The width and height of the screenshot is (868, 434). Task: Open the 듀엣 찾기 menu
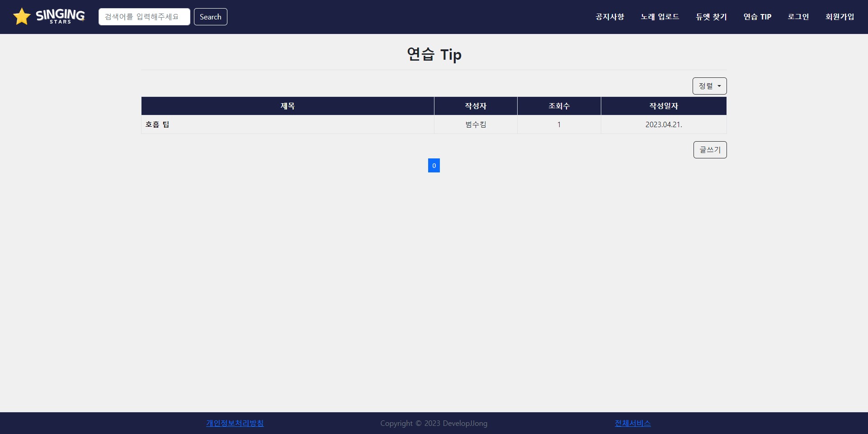click(711, 17)
